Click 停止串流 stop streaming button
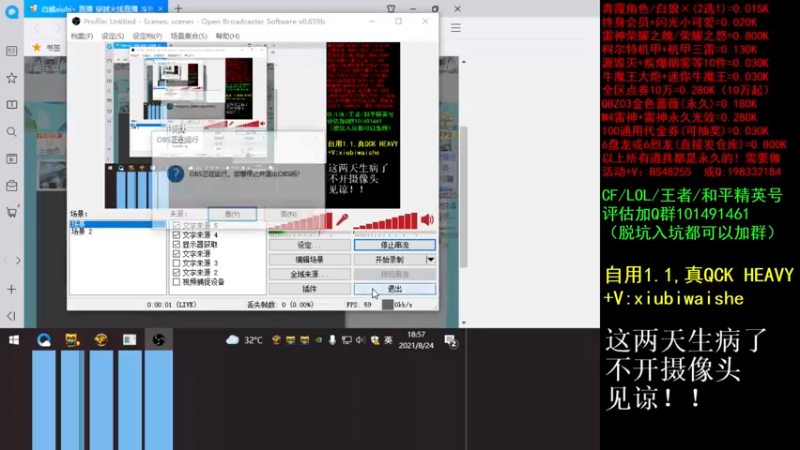The image size is (800, 450). (x=394, y=245)
